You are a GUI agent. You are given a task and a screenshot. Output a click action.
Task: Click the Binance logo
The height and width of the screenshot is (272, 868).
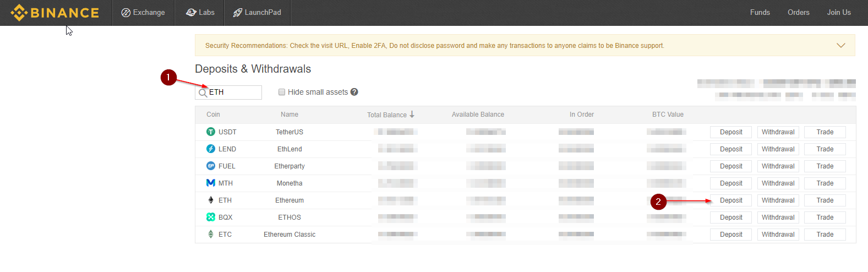click(x=54, y=13)
